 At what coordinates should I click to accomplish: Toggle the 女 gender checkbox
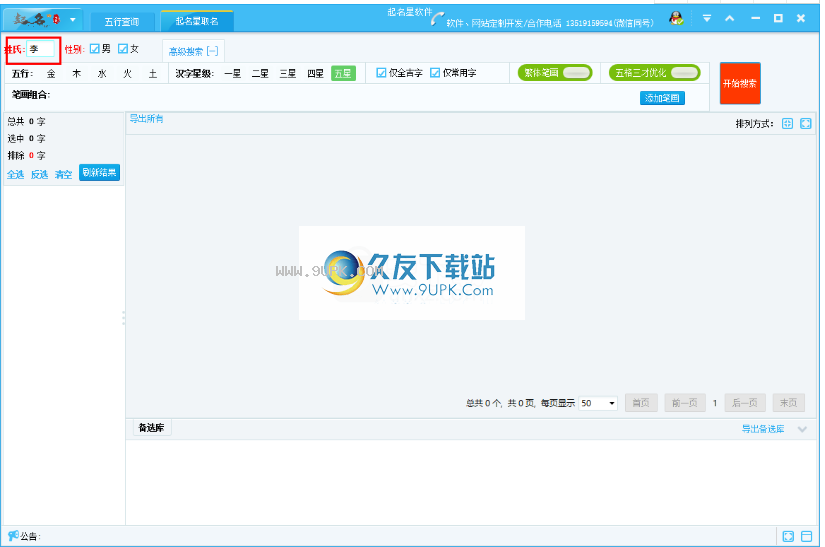pos(123,49)
